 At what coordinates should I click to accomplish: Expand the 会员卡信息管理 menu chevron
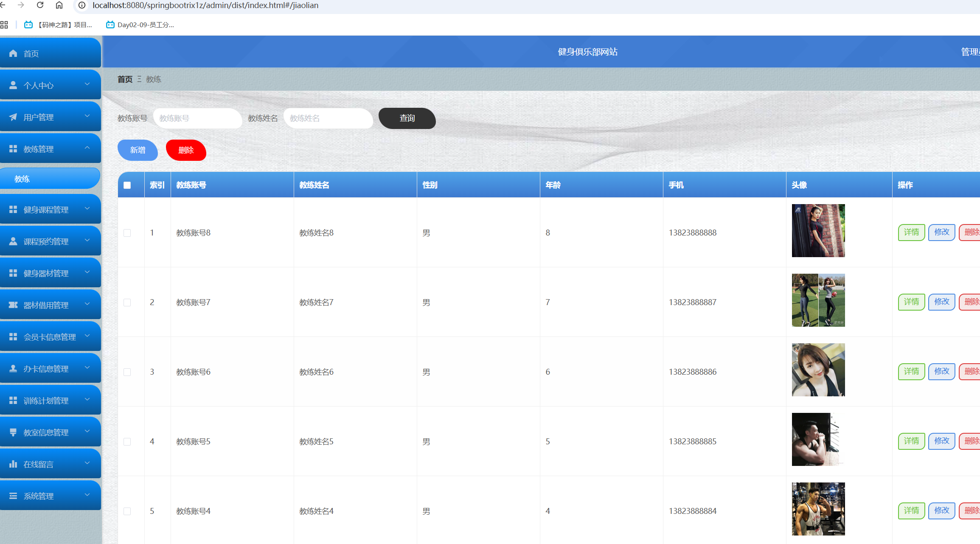point(87,336)
